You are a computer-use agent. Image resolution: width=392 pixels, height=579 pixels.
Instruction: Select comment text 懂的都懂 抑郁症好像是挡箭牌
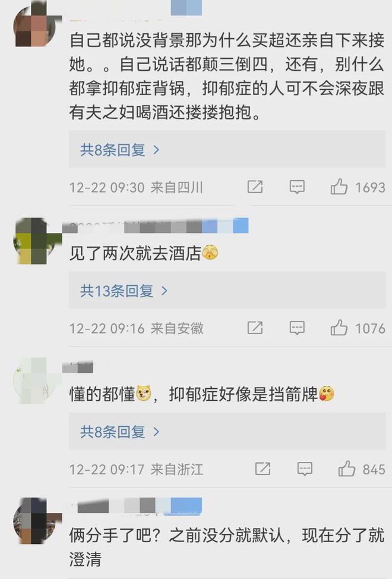coord(202,394)
